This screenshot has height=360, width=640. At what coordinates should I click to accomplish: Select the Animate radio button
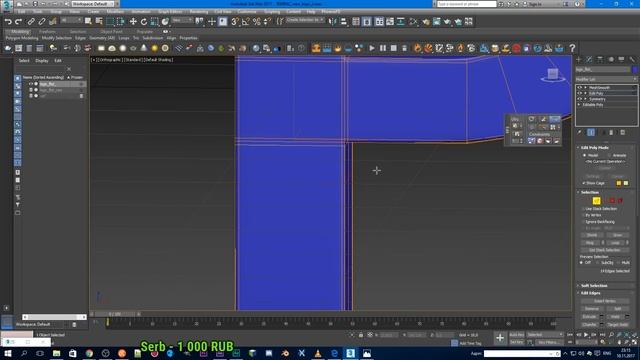610,156
